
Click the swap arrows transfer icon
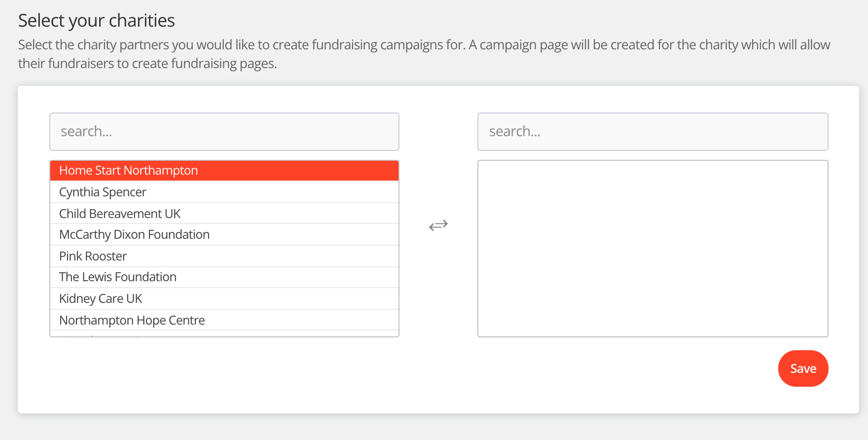[x=438, y=225]
